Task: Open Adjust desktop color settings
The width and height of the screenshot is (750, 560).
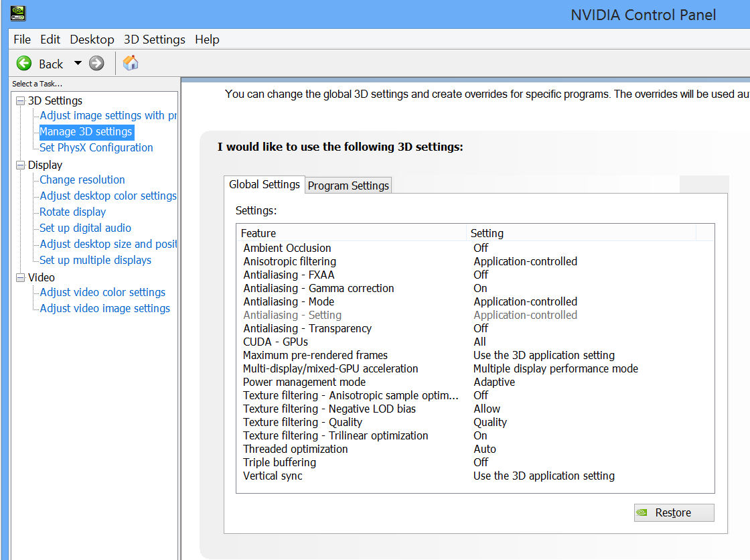Action: click(108, 196)
